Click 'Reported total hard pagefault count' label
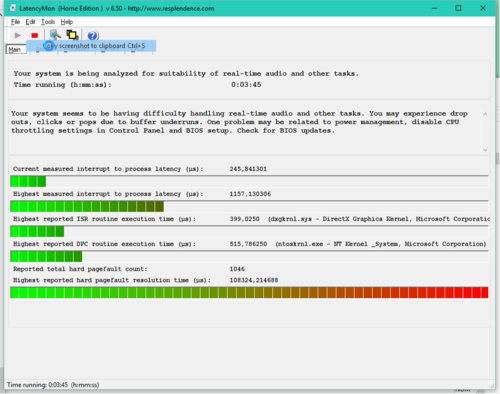 pyautogui.click(x=80, y=269)
